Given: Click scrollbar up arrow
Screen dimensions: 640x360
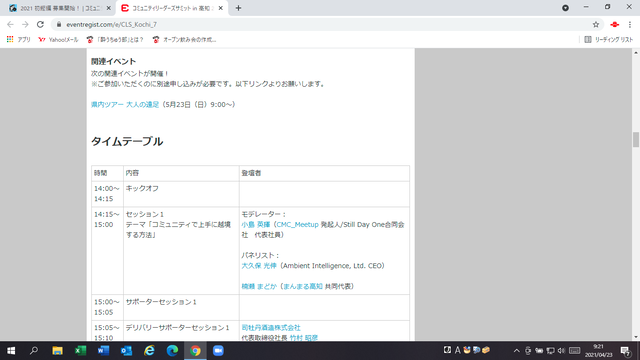Looking at the screenshot, I should 636,53.
